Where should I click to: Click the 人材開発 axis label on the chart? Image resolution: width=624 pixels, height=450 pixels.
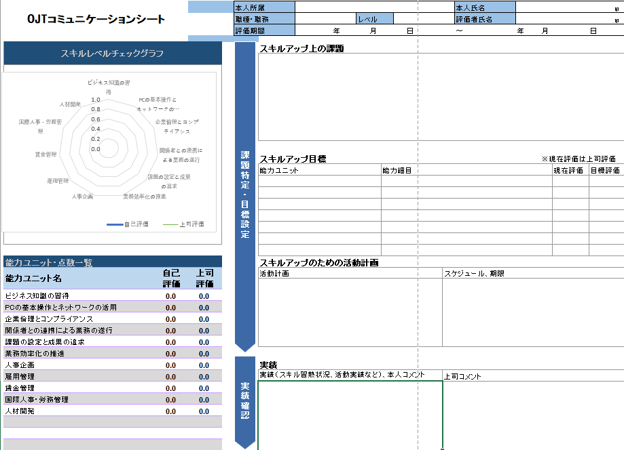click(70, 104)
